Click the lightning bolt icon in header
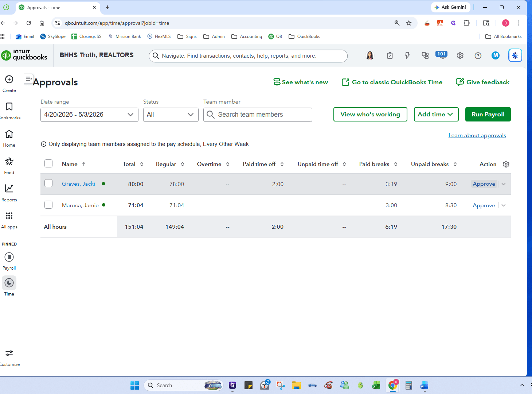This screenshot has width=532, height=394. (407, 55)
